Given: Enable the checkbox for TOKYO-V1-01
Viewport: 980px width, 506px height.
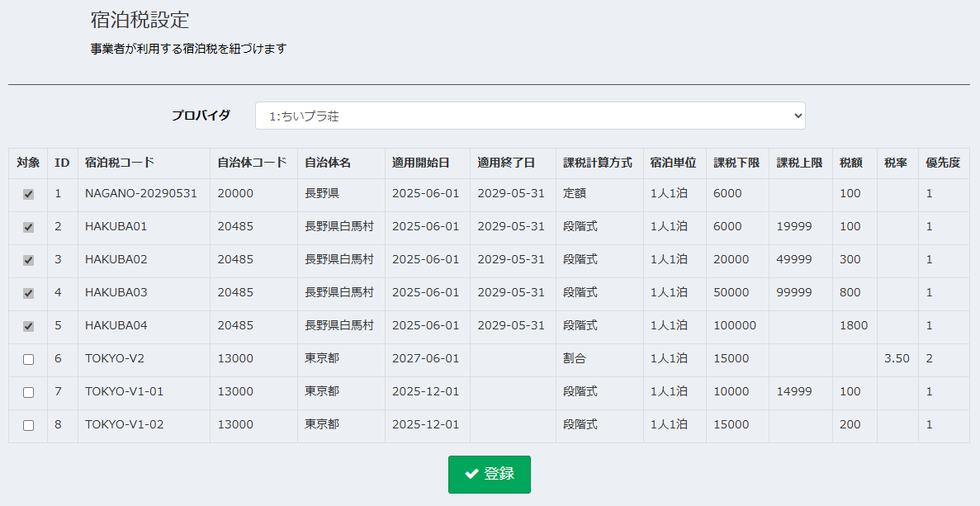Looking at the screenshot, I should (27, 392).
